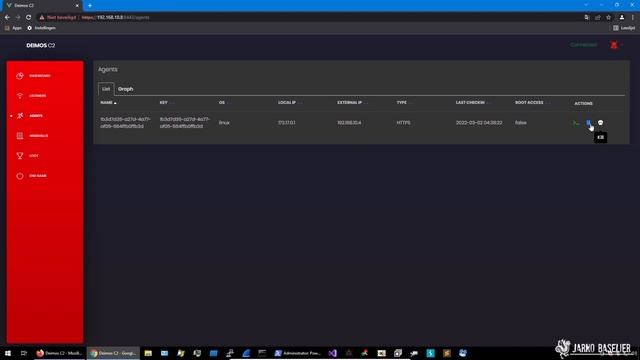The height and width of the screenshot is (360, 640).
Task: Open the red user menu in header
Action: coord(615,45)
